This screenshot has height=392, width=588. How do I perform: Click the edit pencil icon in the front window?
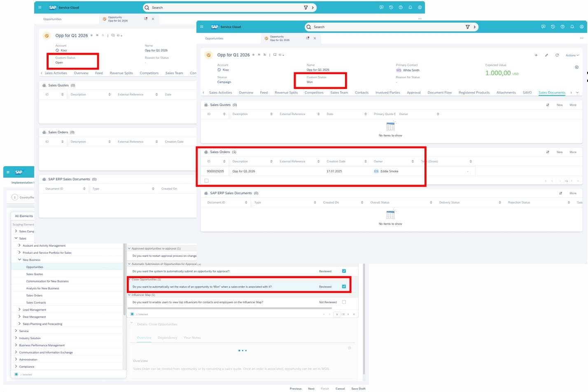point(546,55)
